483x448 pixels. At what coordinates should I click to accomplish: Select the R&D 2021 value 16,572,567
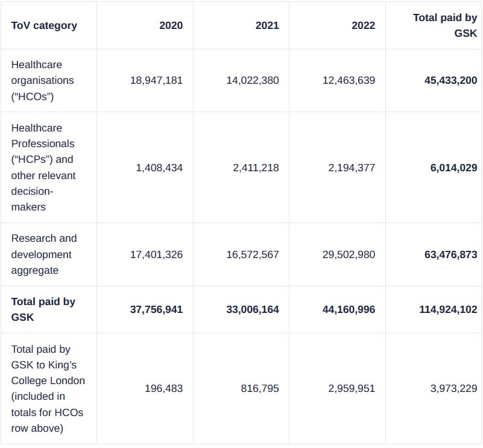(253, 254)
